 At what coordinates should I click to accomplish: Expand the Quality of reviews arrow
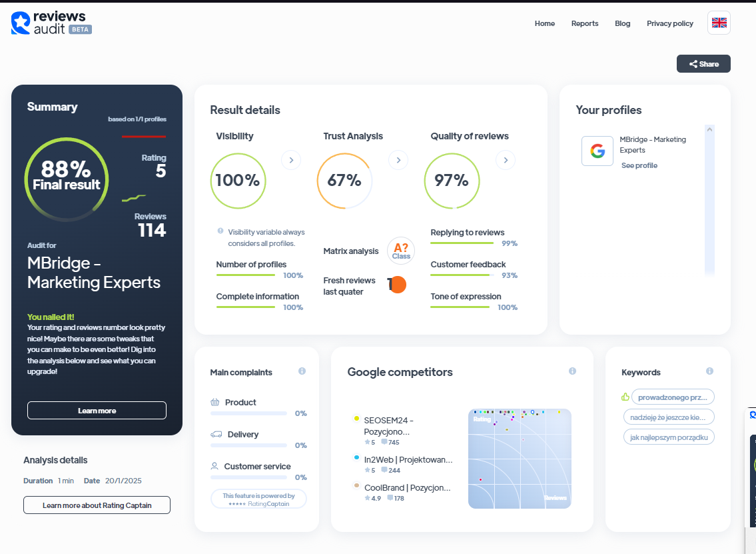tap(506, 160)
